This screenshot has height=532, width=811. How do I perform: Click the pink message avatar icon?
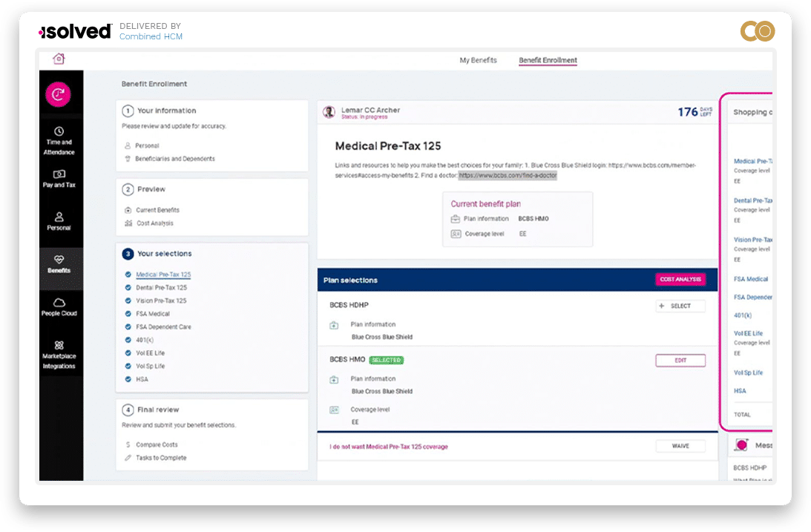[742, 445]
